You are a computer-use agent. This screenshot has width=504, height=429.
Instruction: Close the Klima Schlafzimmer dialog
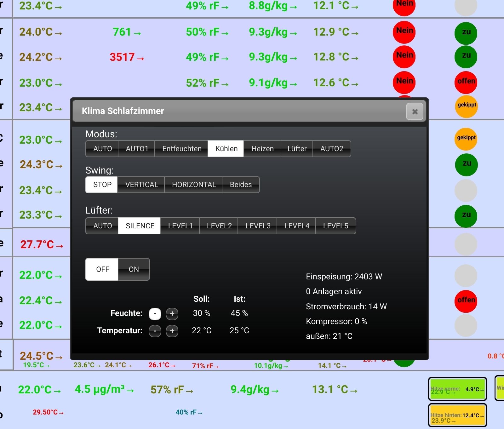tap(415, 112)
